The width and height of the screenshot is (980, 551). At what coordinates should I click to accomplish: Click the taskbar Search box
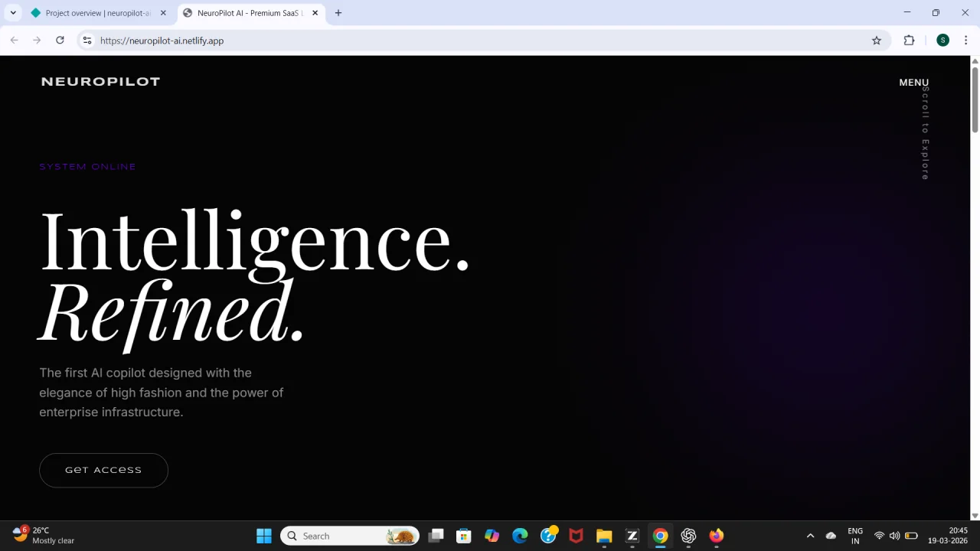point(351,536)
